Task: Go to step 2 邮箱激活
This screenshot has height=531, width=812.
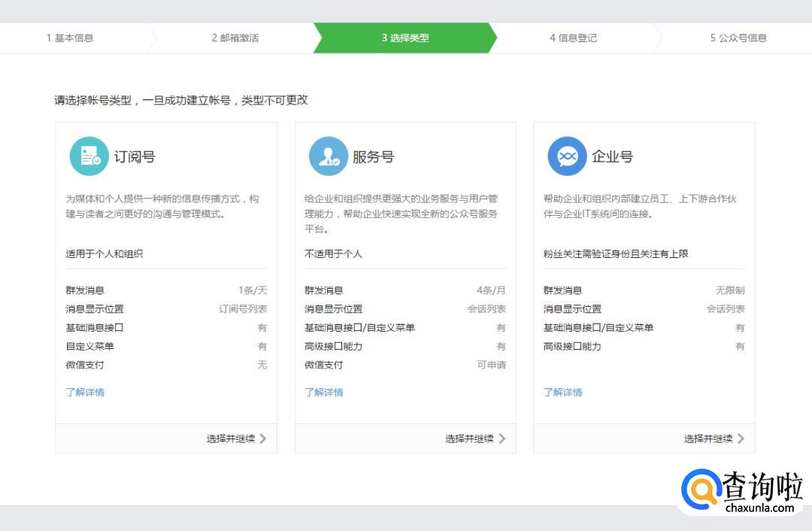Action: 235,38
